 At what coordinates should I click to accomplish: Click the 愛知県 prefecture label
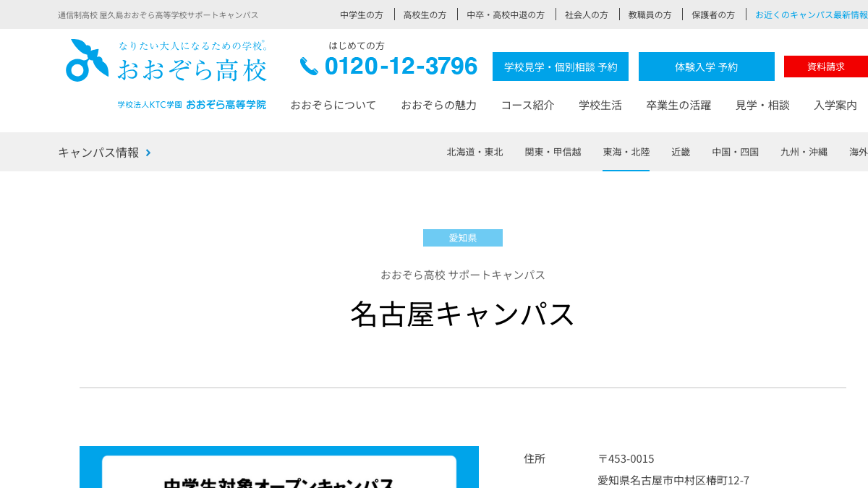tap(463, 238)
